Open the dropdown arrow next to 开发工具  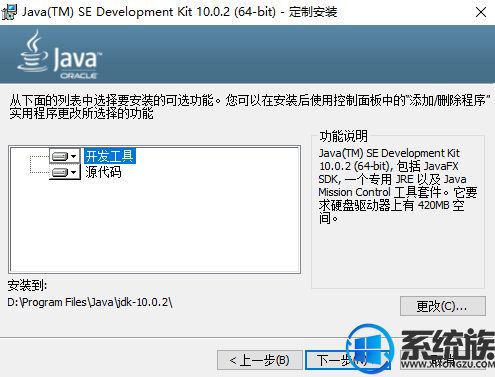(74, 156)
